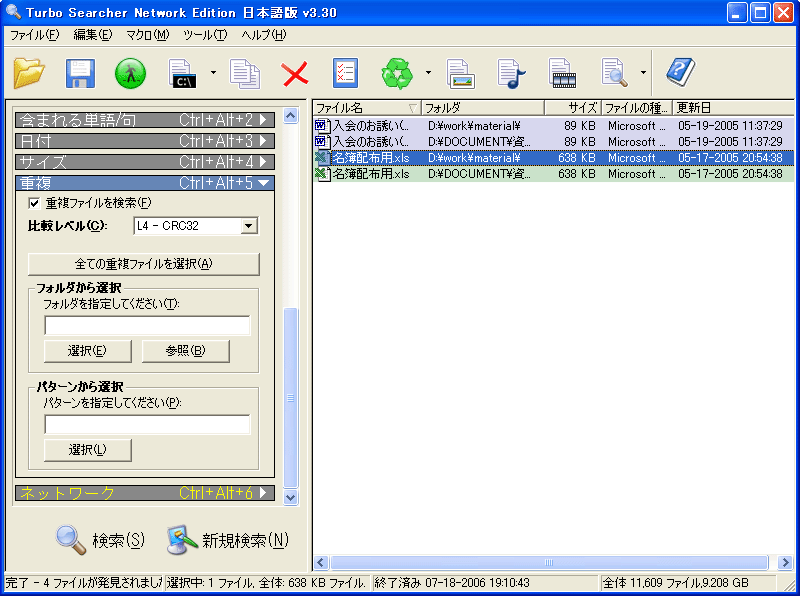The width and height of the screenshot is (800, 596).
Task: Click the checklist selection icon
Action: 345,73
